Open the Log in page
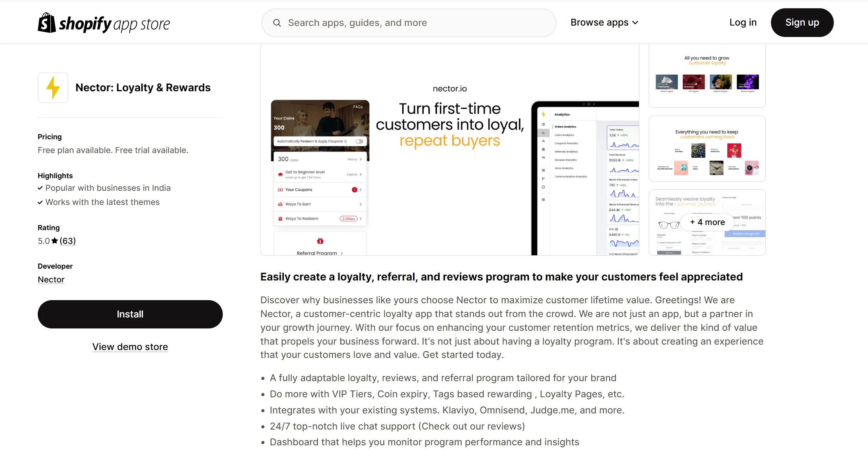This screenshot has height=450, width=868. tap(743, 23)
